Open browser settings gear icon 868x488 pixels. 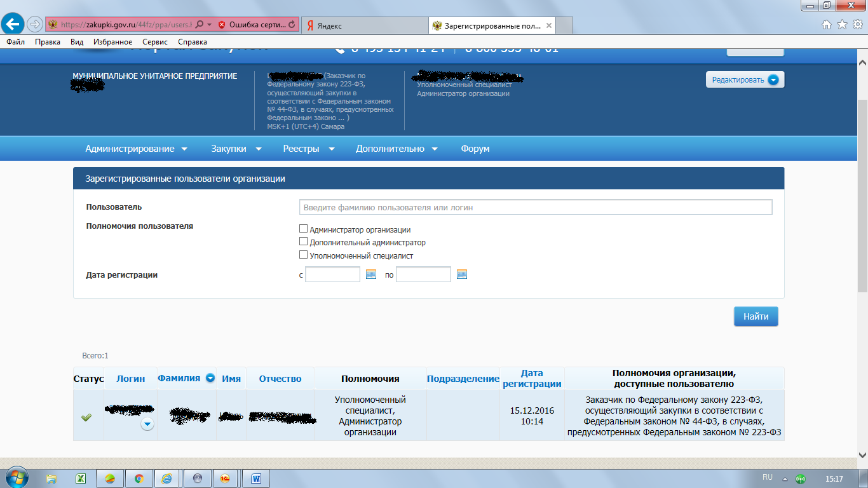pyautogui.click(x=857, y=25)
